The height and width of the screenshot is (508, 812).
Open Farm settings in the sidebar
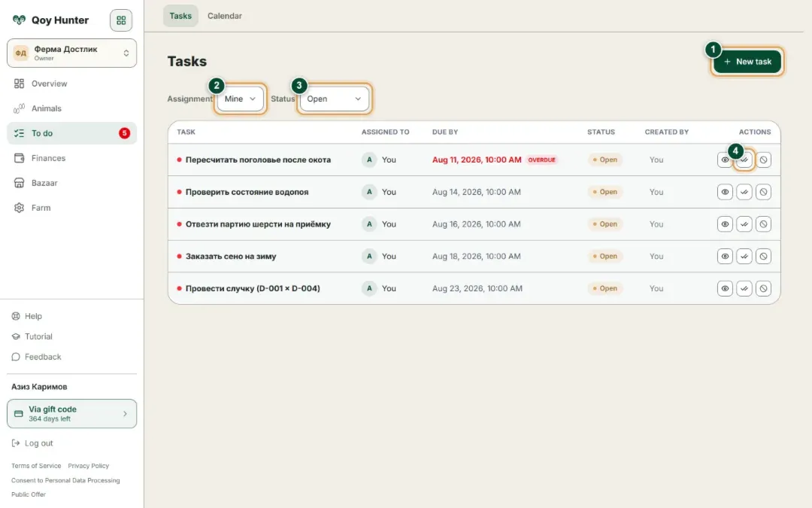[71, 208]
